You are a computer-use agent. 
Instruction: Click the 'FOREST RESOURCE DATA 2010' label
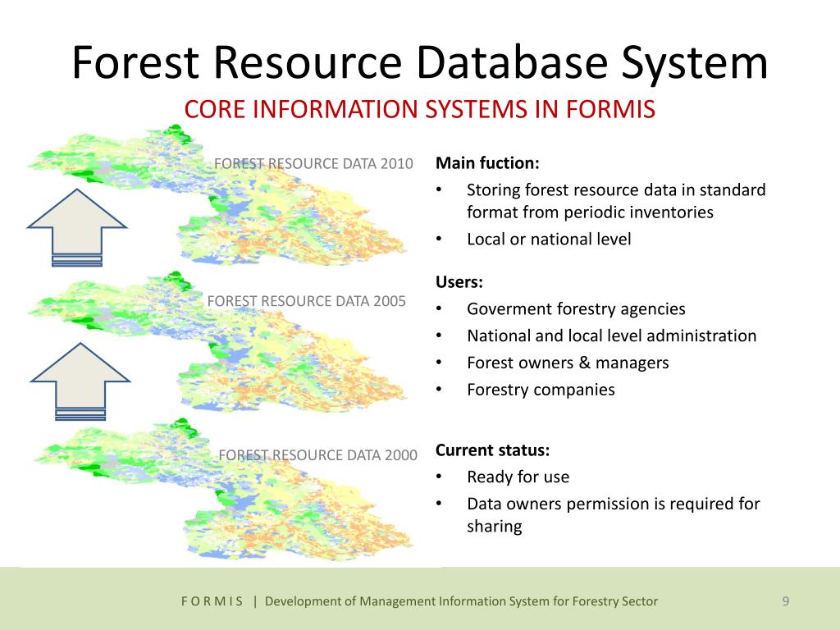pos(313,163)
